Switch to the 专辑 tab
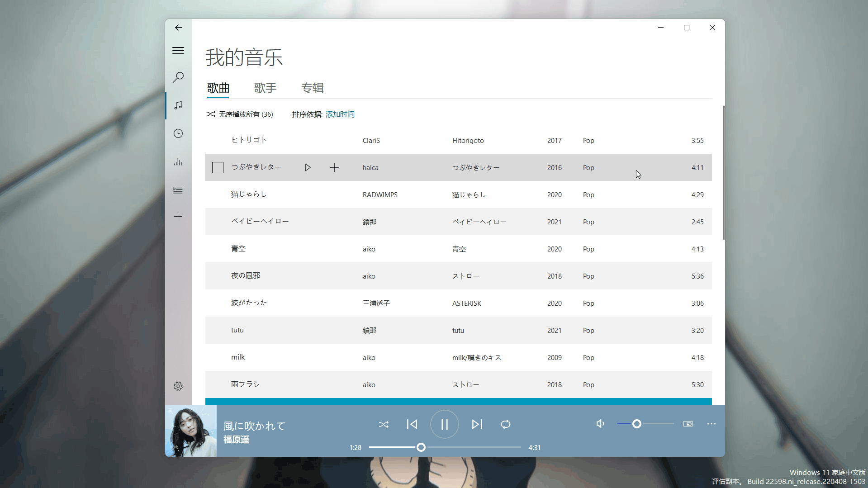 click(x=313, y=88)
